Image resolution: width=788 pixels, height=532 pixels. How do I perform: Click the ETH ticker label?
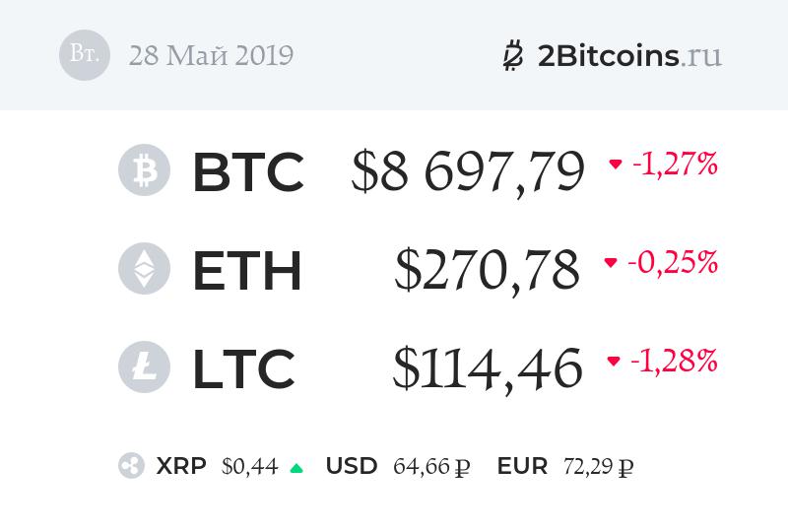click(246, 270)
